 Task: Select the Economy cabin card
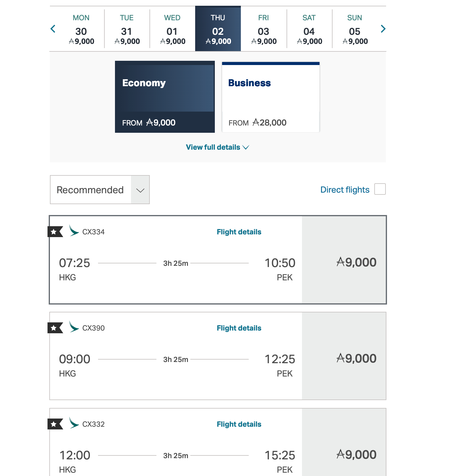[x=165, y=97]
